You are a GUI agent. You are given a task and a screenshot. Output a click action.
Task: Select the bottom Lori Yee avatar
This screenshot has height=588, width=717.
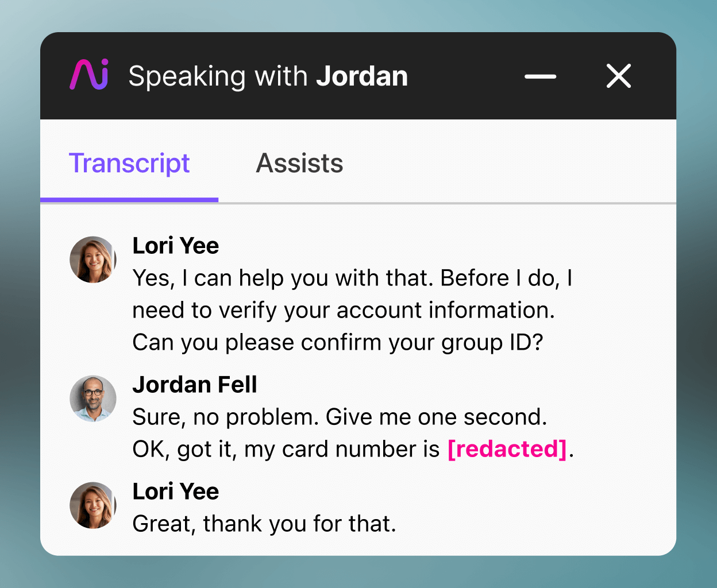(92, 505)
